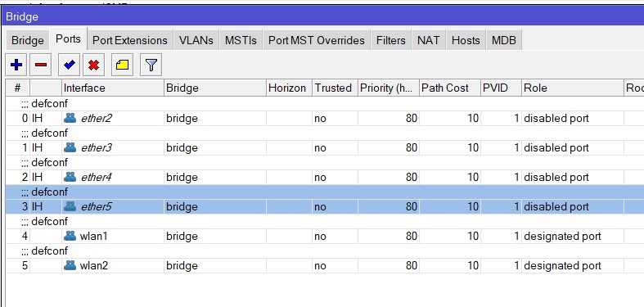Viewport: 644px width, 307px height.
Task: Click the blue checkmark Enable button
Action: [x=69, y=65]
